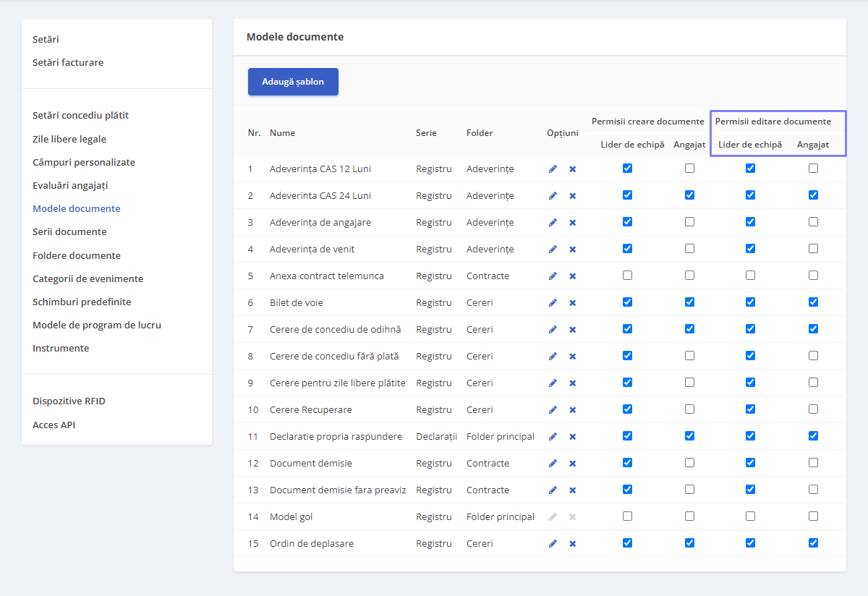The width and height of the screenshot is (868, 596).
Task: Remove Anexa contract telemunca with X icon
Action: [x=572, y=276]
